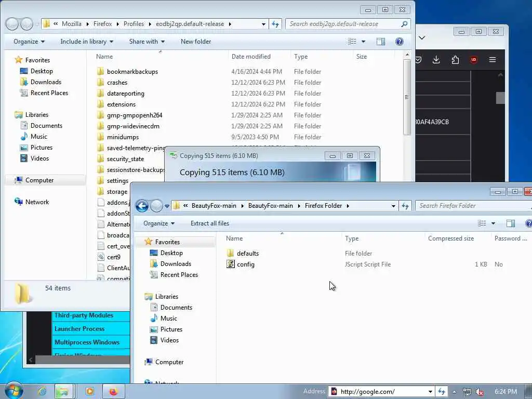Click Windows Start orb

pos(14,391)
